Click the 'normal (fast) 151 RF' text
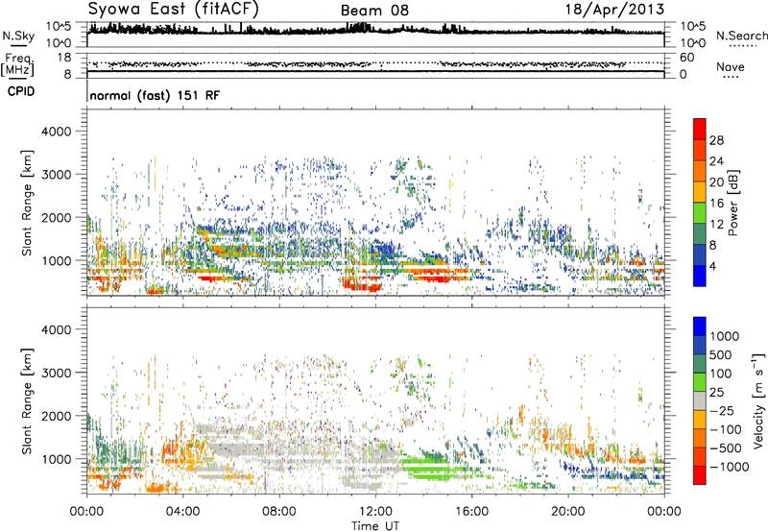This screenshot has width=768, height=532. (x=155, y=95)
